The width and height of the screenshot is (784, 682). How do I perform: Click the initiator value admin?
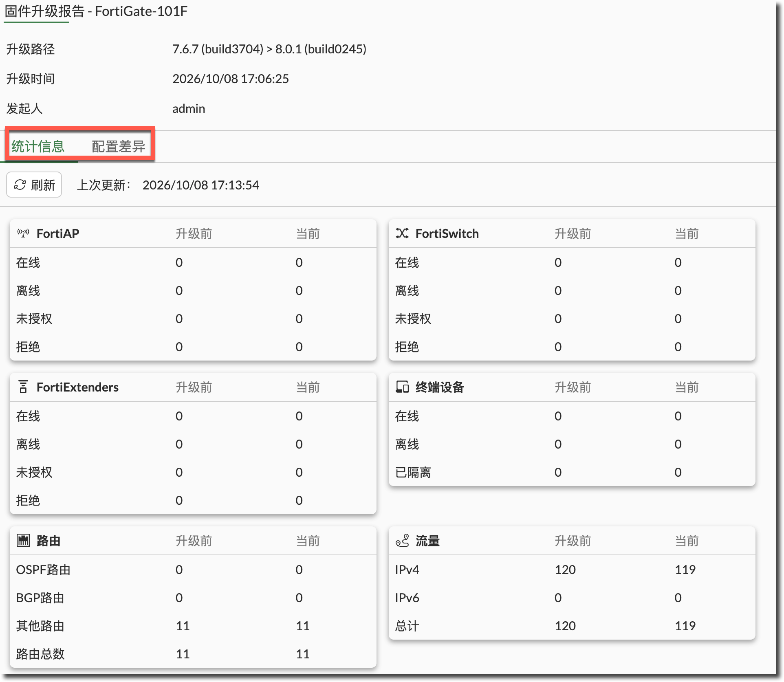tap(189, 109)
